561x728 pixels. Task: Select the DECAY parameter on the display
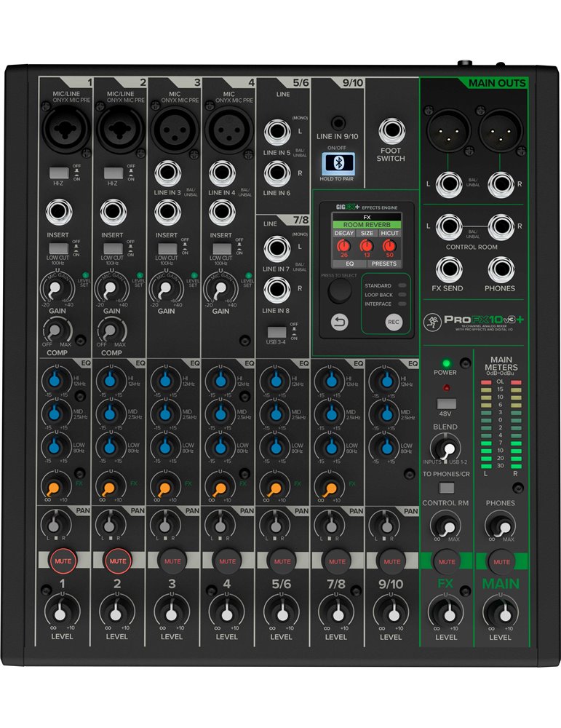coord(344,233)
